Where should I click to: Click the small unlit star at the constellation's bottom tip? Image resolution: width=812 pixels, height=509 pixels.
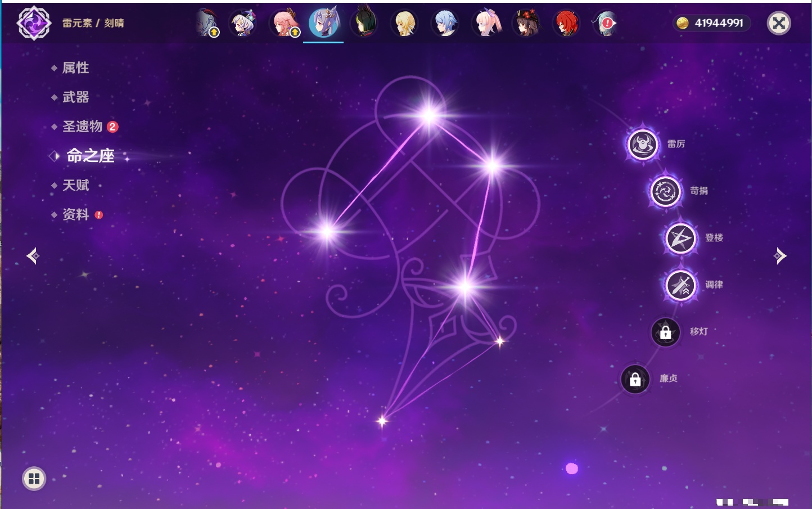[x=382, y=421]
